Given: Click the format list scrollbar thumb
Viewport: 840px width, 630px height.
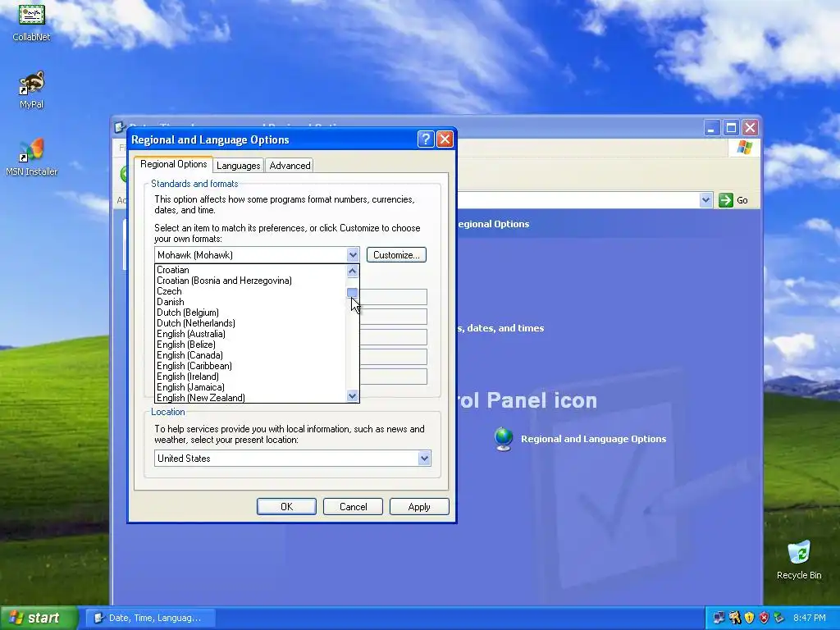Looking at the screenshot, I should click(x=352, y=293).
